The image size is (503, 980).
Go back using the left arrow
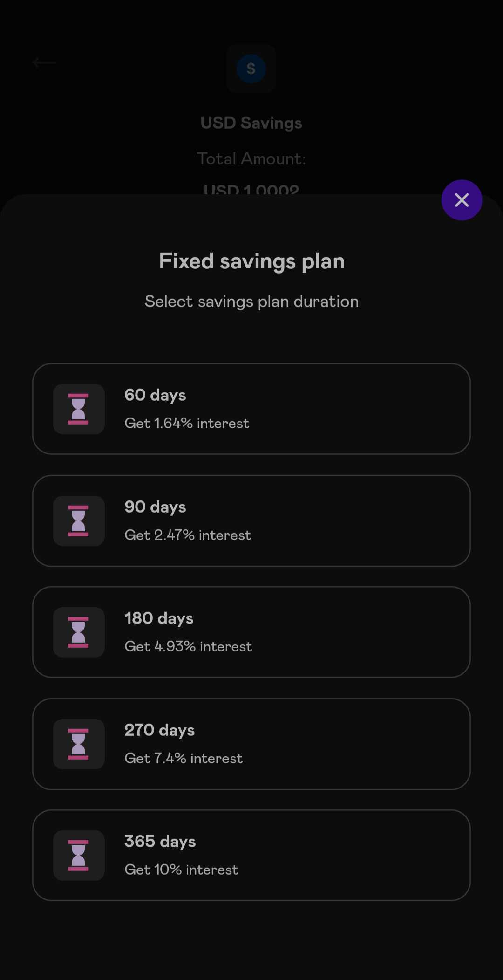click(44, 62)
